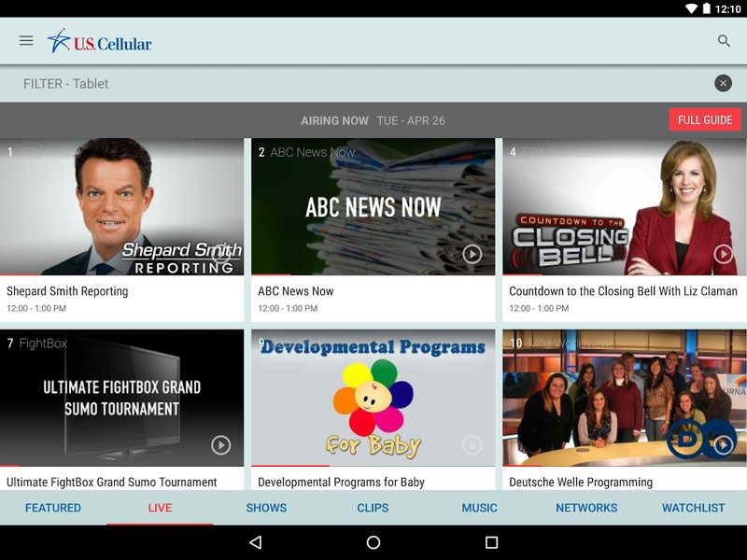Tap the Android Back navigation button
The width and height of the screenshot is (747, 560).
(255, 542)
